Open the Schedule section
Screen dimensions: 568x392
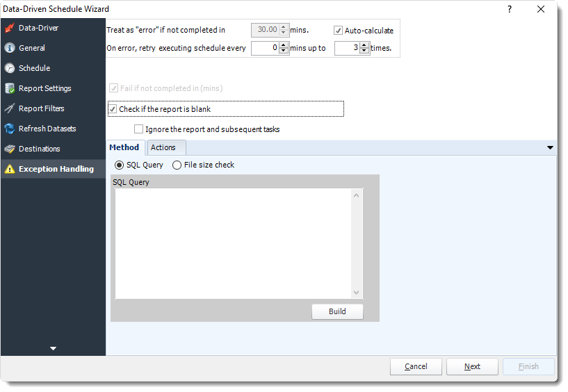pyautogui.click(x=54, y=68)
